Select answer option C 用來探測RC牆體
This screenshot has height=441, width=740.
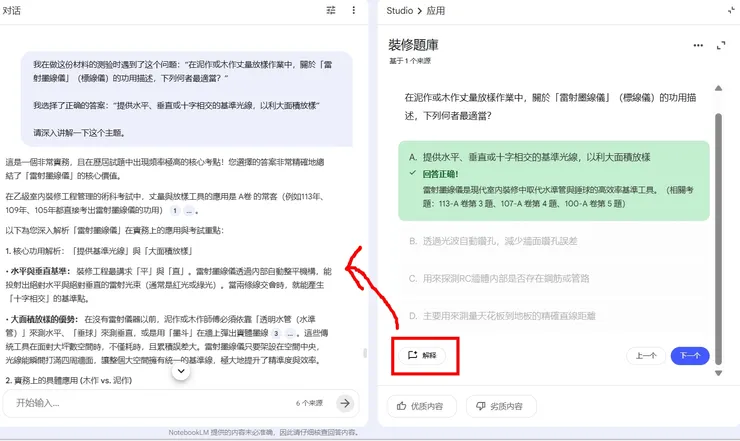554,278
